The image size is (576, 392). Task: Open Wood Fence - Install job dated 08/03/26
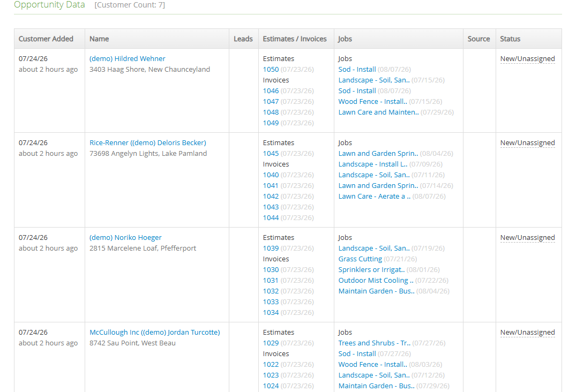pyautogui.click(x=372, y=365)
